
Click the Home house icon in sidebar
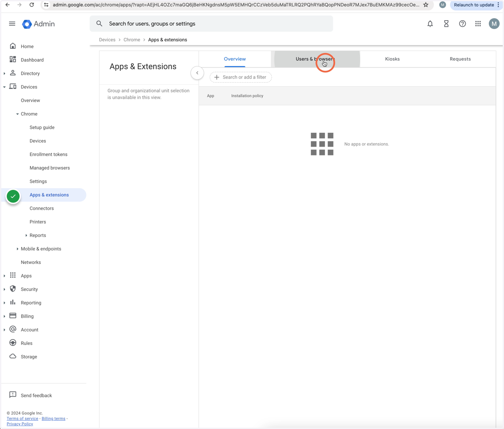tap(13, 46)
